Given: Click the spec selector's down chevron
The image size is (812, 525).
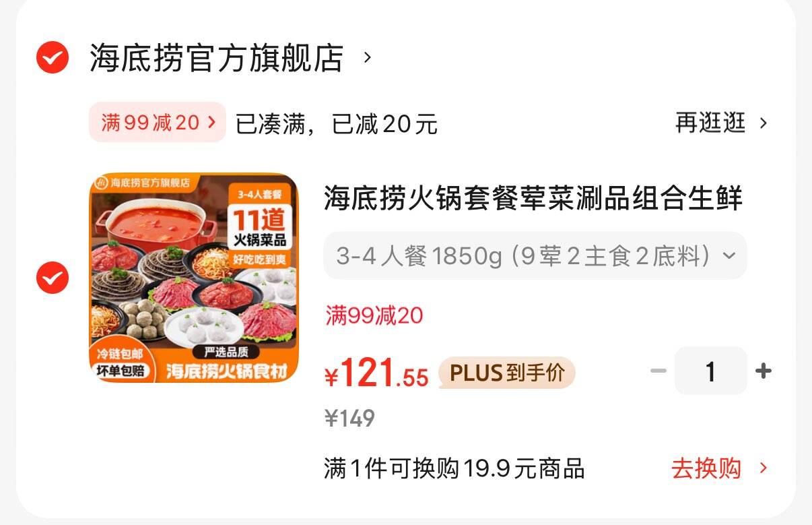Looking at the screenshot, I should (x=728, y=256).
